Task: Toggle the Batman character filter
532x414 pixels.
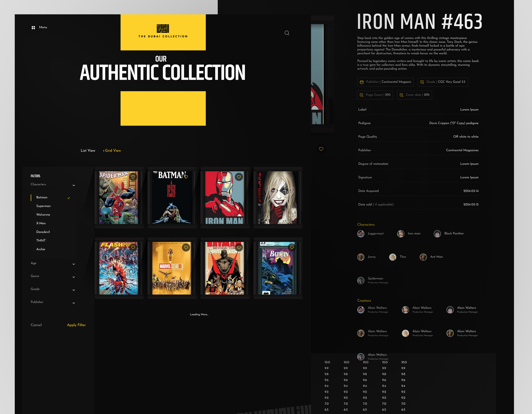Action: pos(42,197)
